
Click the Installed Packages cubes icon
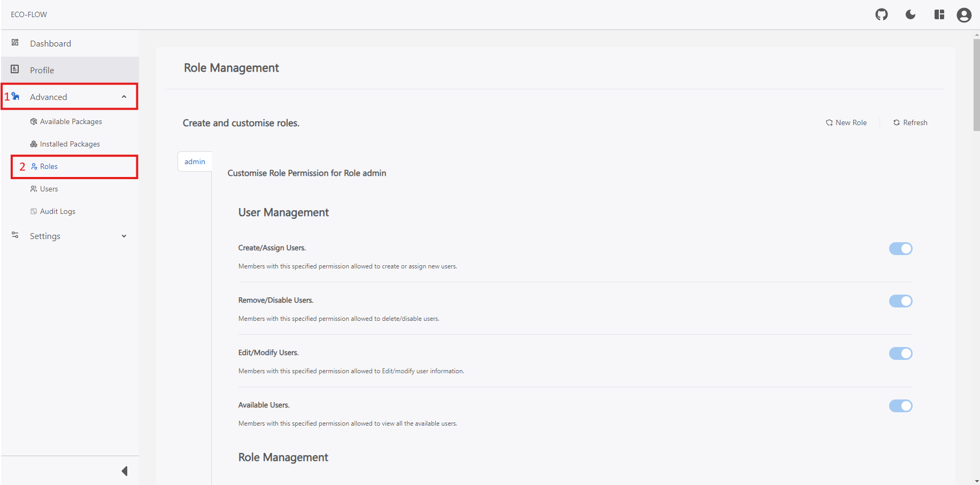point(34,144)
